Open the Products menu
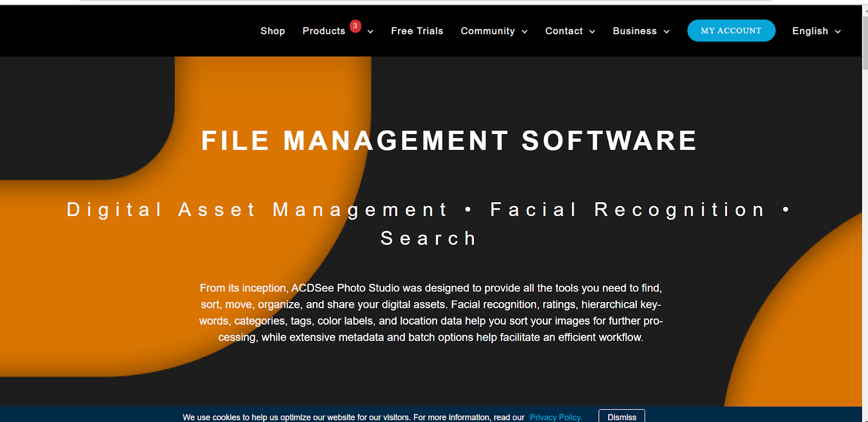The height and width of the screenshot is (422, 868). 324,31
